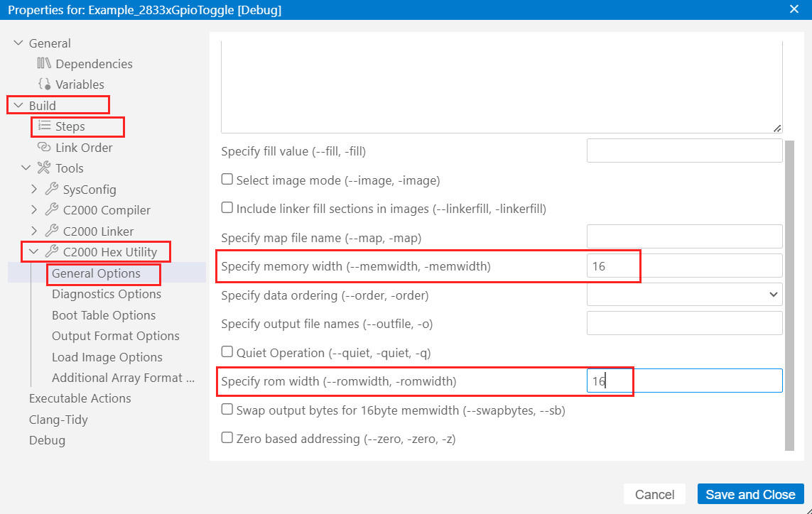
Task: Click the Cancel button
Action: click(x=654, y=494)
